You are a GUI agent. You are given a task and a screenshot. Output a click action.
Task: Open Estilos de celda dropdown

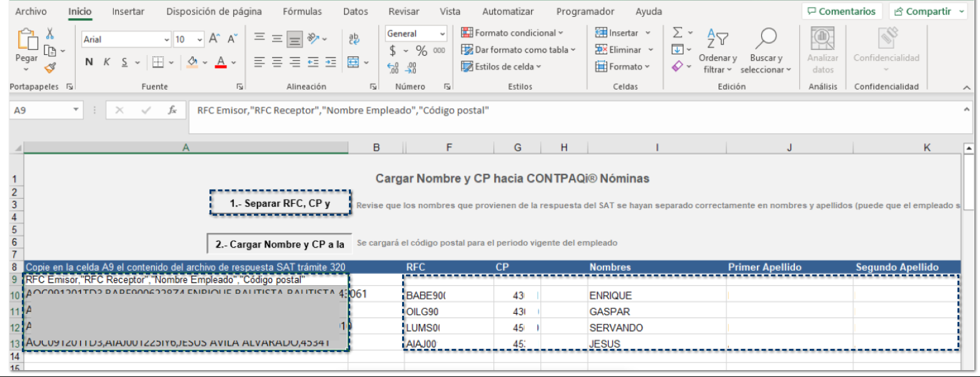pyautogui.click(x=501, y=66)
